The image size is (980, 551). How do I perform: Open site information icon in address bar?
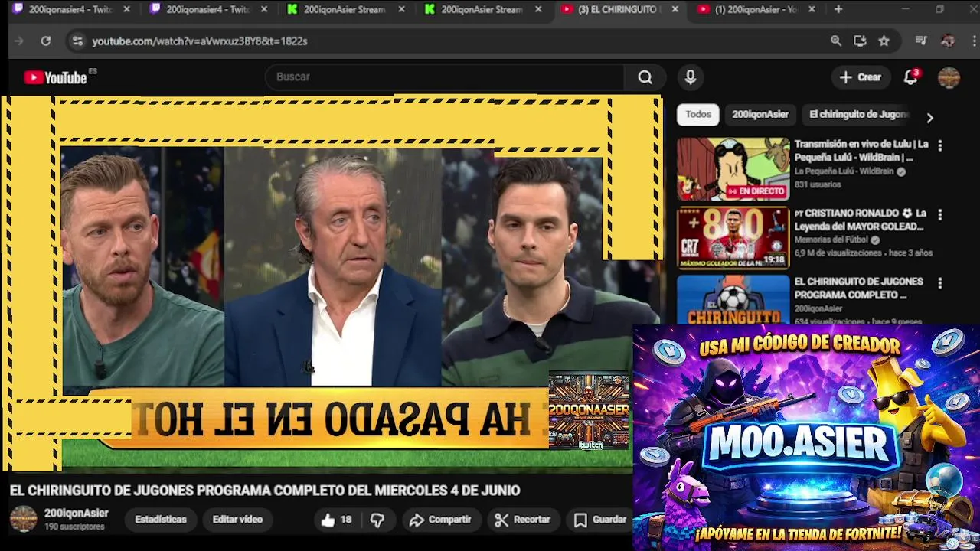77,41
